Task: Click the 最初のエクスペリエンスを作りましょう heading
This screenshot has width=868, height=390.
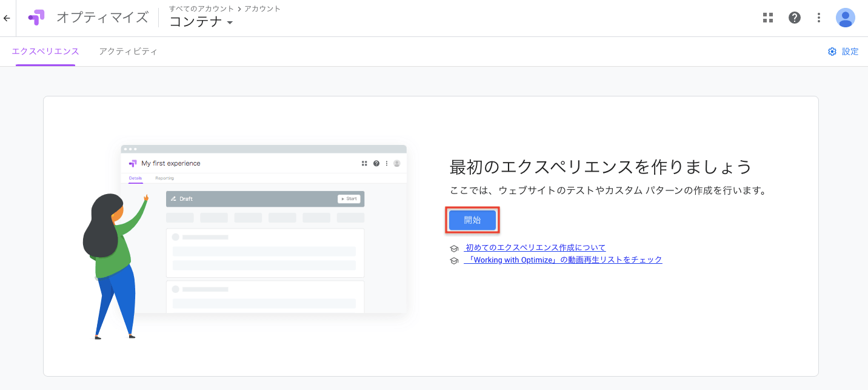Action: tap(601, 166)
